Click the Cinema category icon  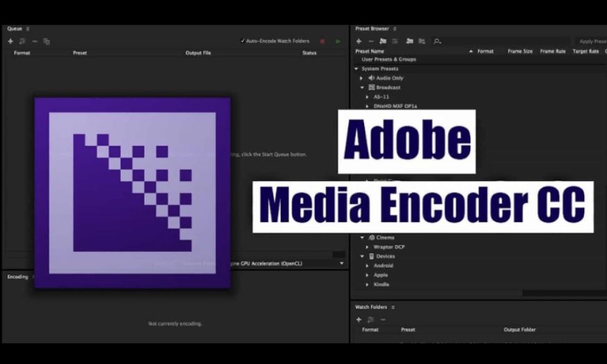pos(372,238)
